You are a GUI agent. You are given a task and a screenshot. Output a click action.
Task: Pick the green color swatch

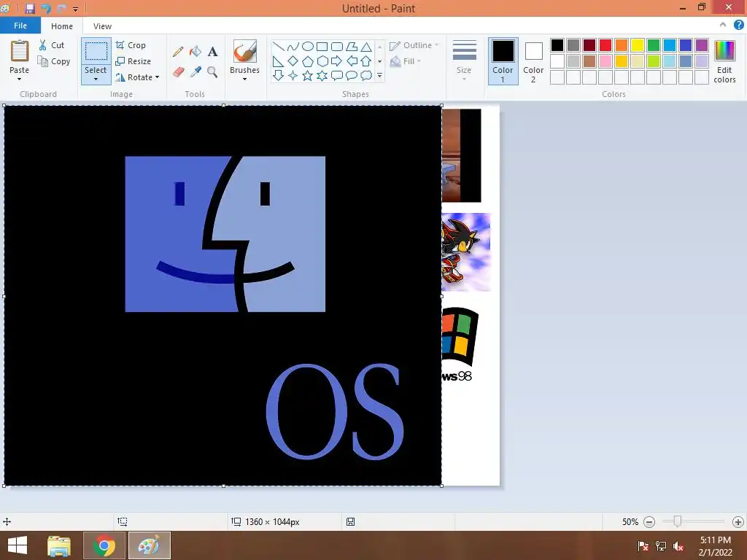coord(654,45)
